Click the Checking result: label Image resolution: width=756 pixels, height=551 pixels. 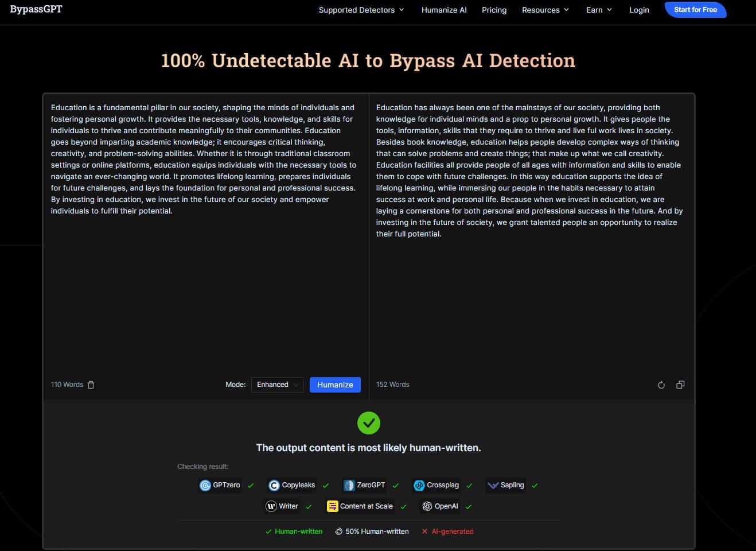coord(202,467)
